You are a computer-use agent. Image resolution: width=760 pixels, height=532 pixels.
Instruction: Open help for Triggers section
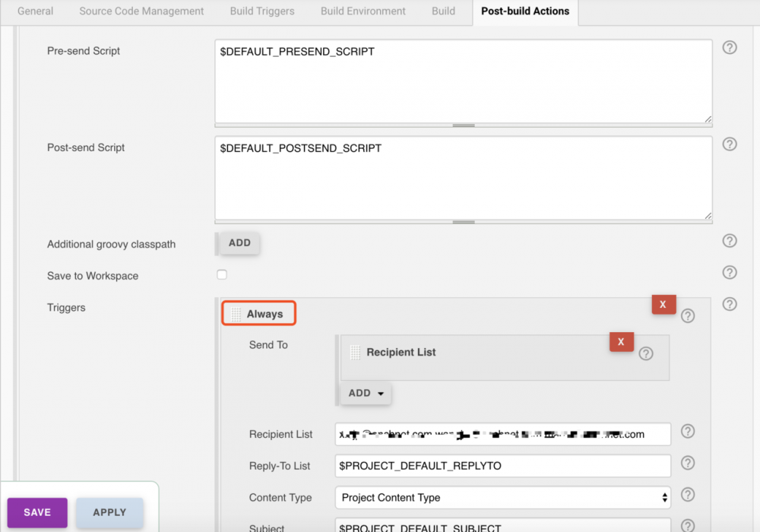(x=729, y=304)
